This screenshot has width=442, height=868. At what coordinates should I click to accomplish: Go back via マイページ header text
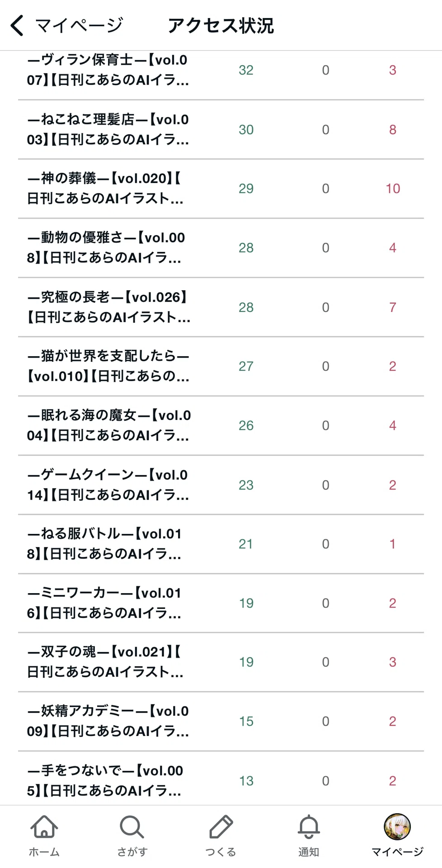(x=79, y=25)
